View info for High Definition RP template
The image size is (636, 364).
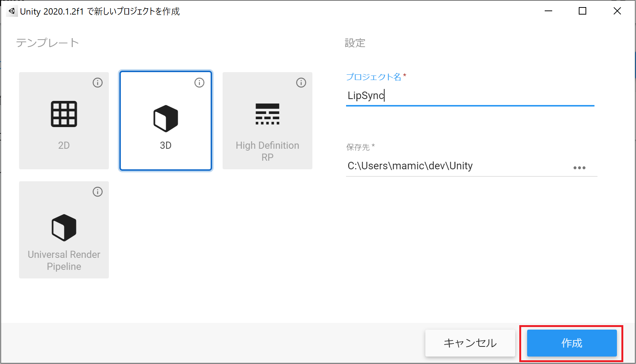(x=301, y=83)
